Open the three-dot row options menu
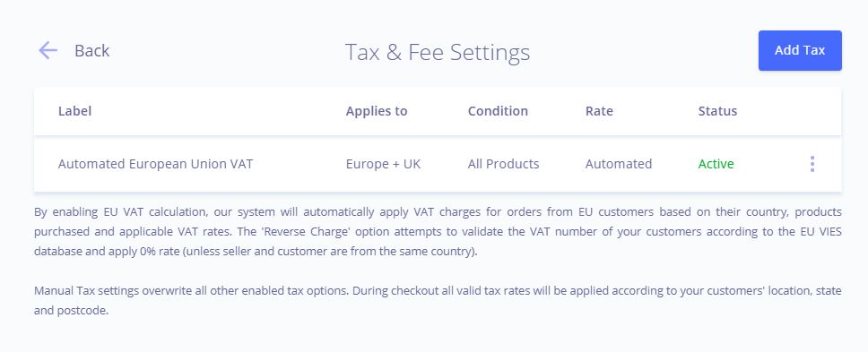 [812, 164]
